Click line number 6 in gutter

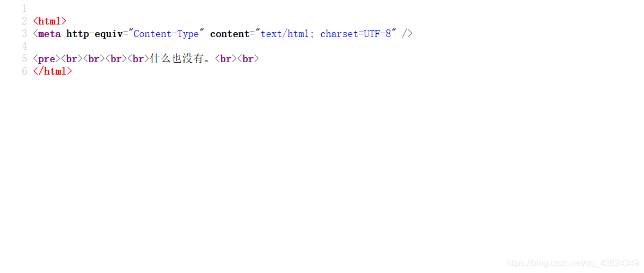24,71
